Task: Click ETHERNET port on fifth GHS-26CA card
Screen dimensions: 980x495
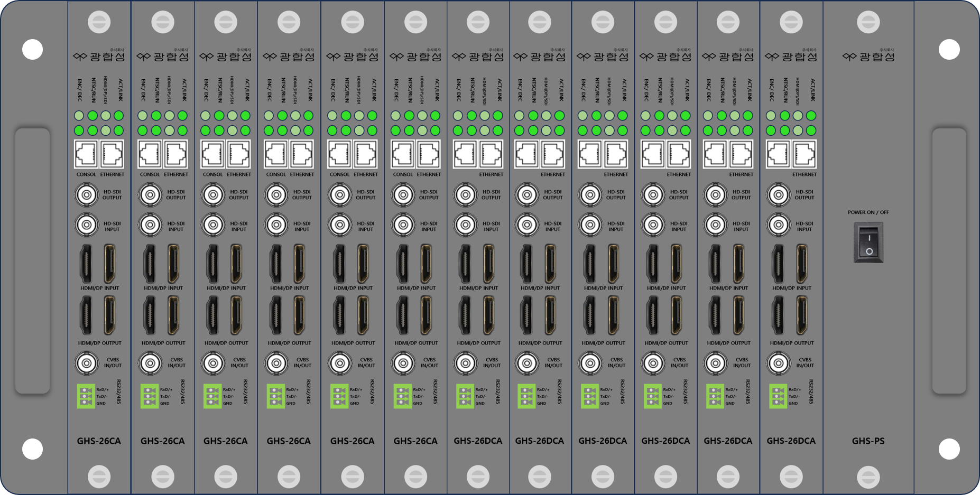Action: [x=365, y=154]
